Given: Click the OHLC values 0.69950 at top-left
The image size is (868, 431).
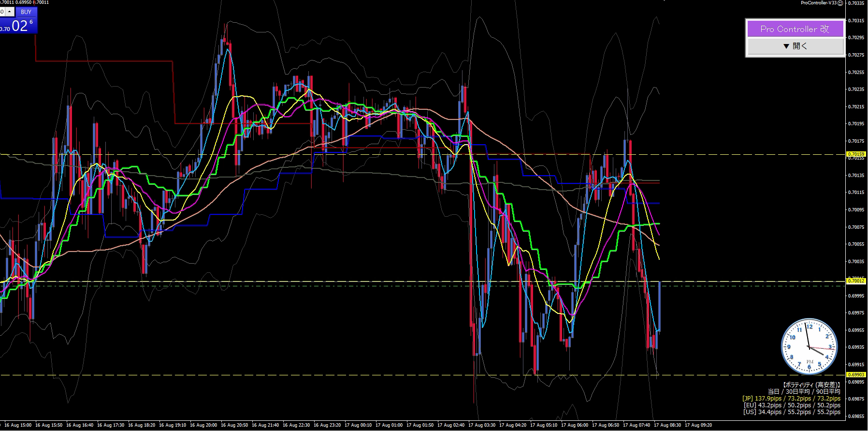Looking at the screenshot, I should pyautogui.click(x=24, y=2).
